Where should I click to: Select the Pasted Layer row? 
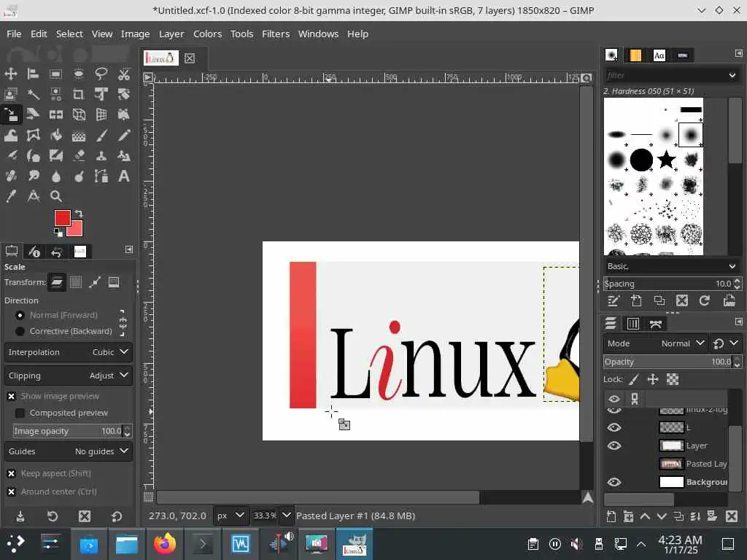pyautogui.click(x=666, y=464)
